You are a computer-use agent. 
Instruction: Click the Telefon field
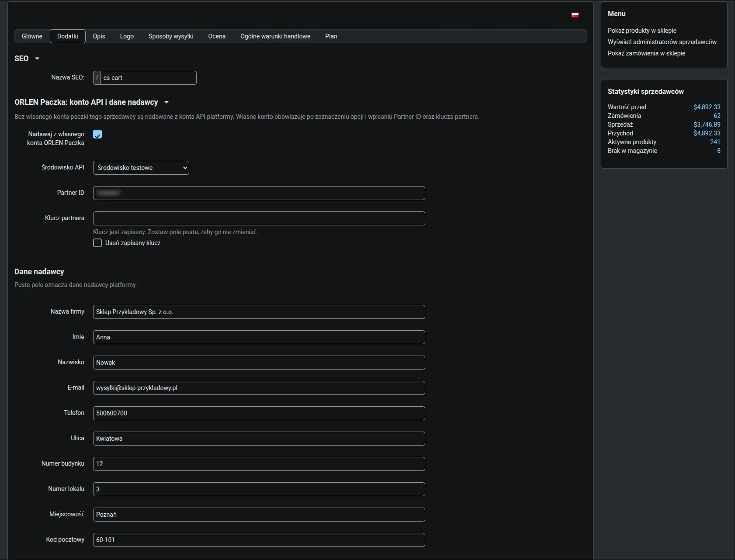(259, 413)
